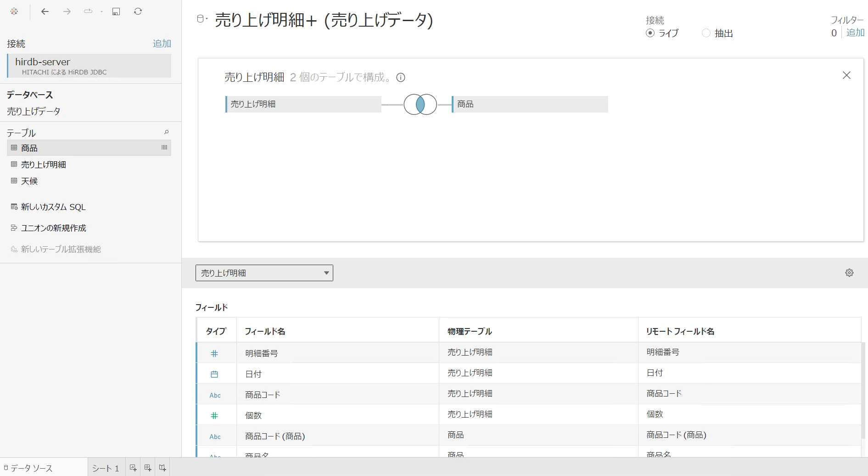Open the 売り上げ明細 table dropdown

(264, 273)
